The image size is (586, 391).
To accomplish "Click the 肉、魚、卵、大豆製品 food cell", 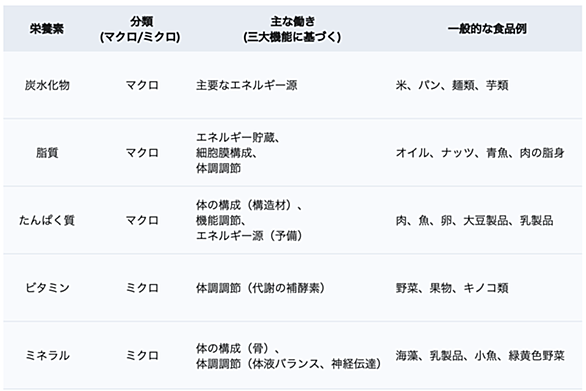I will (x=475, y=220).
